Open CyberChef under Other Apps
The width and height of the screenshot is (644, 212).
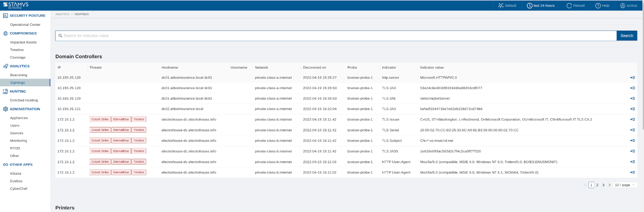19,189
